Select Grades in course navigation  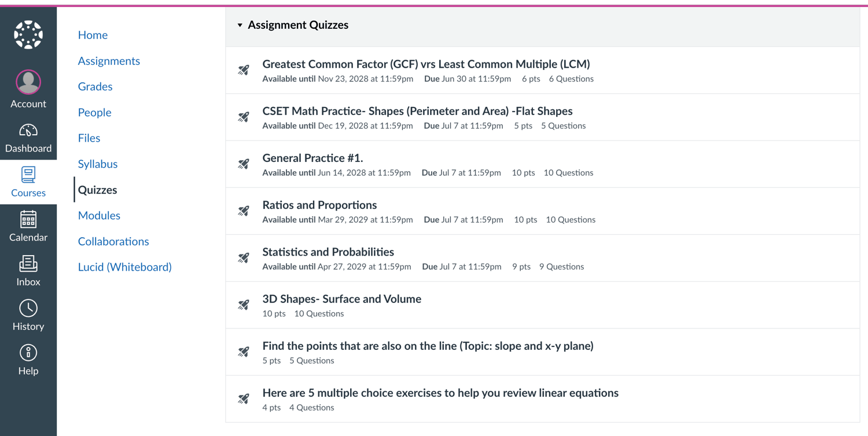point(95,86)
